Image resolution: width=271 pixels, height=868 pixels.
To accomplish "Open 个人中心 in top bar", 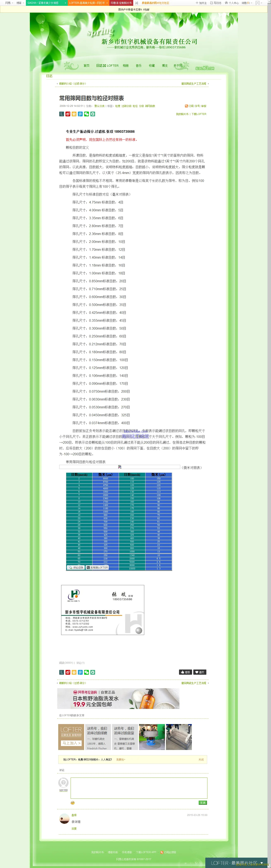I will (x=232, y=3).
